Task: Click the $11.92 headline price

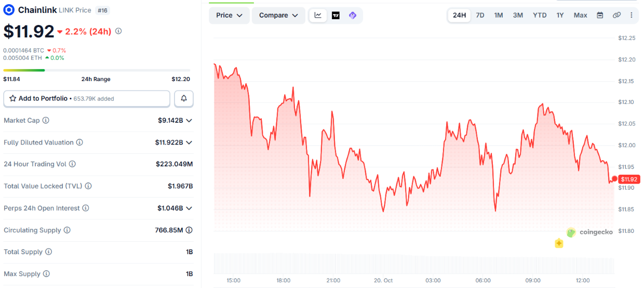Action: (29, 31)
